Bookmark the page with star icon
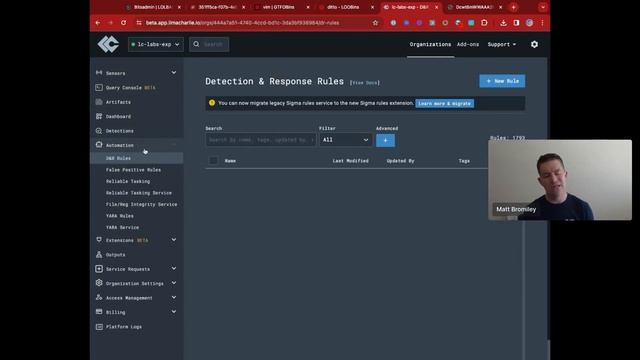This screenshot has height=360, width=640. [x=375, y=23]
